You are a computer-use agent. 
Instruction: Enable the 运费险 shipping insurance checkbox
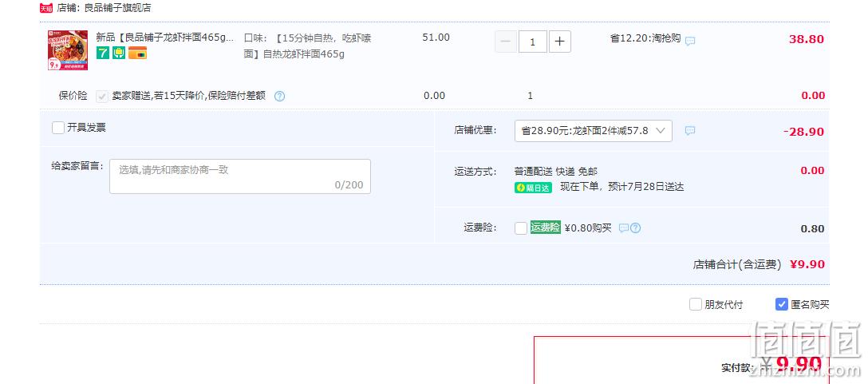521,228
